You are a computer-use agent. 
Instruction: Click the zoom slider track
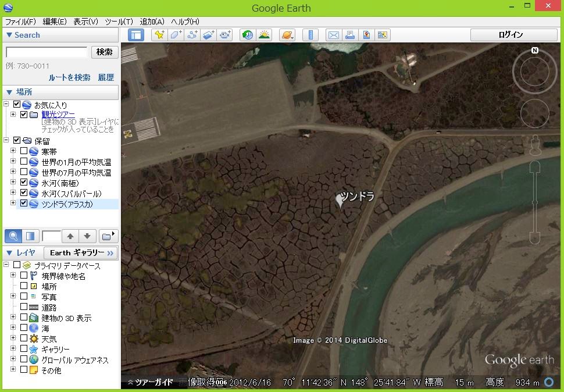535,202
